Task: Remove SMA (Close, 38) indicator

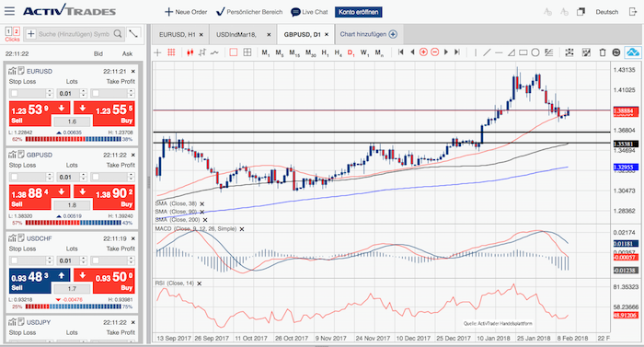Action: 202,204
